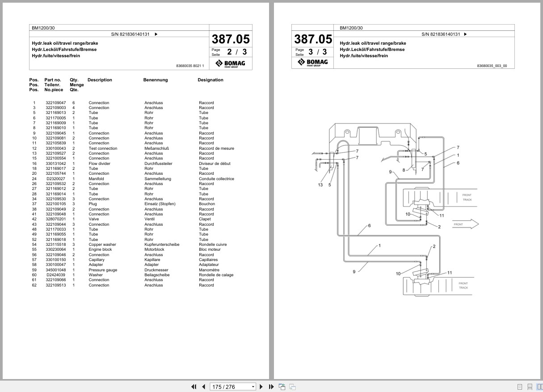Image resolution: width=543 pixels, height=392 pixels.
Task: Click 'Adapter' description in row 58
Action: pos(96,265)
